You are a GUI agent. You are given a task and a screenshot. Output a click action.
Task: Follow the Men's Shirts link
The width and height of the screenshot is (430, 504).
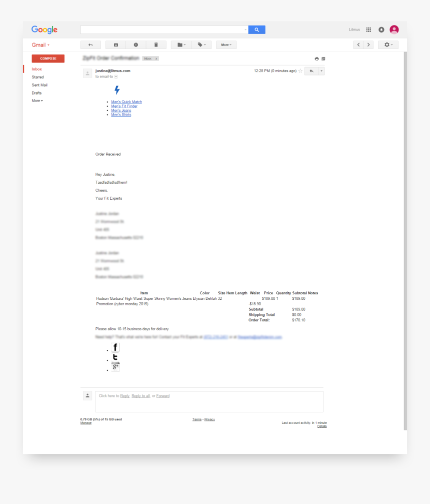point(121,115)
